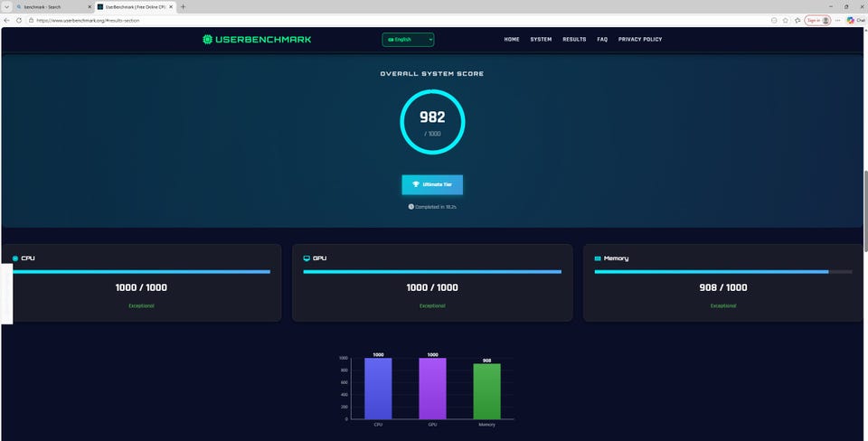Open a new browser tab
This screenshot has height=441, width=868.
coord(184,6)
